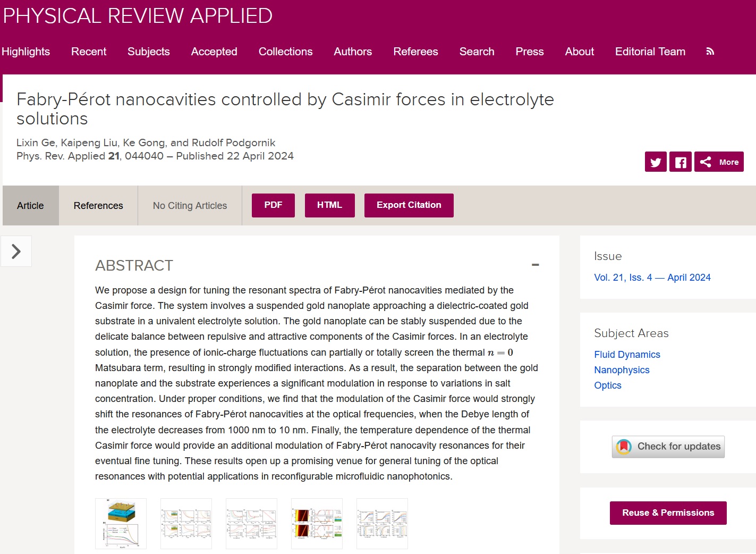Open the RSS feed icon
This screenshot has width=756, height=554.
click(710, 52)
